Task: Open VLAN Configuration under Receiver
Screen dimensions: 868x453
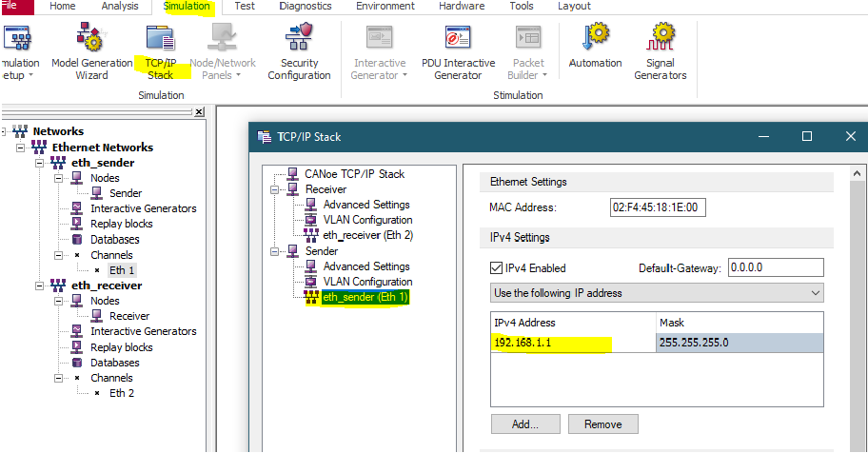Action: (x=367, y=220)
